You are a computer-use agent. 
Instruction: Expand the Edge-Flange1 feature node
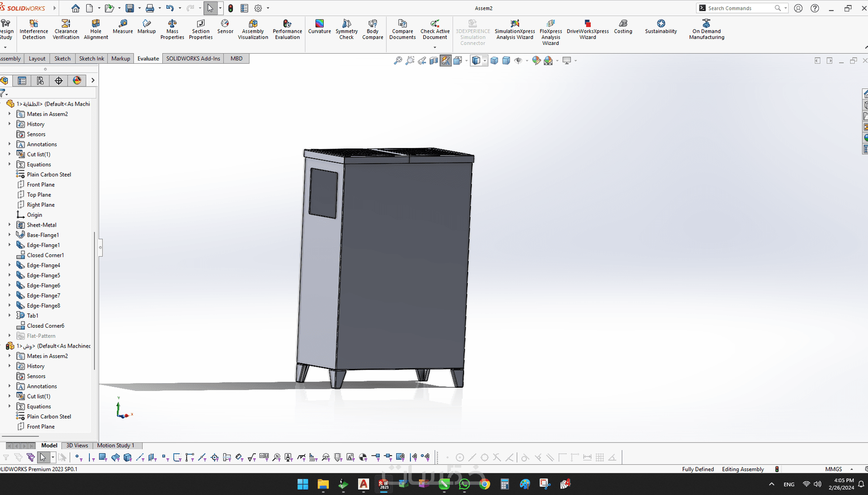click(x=9, y=245)
